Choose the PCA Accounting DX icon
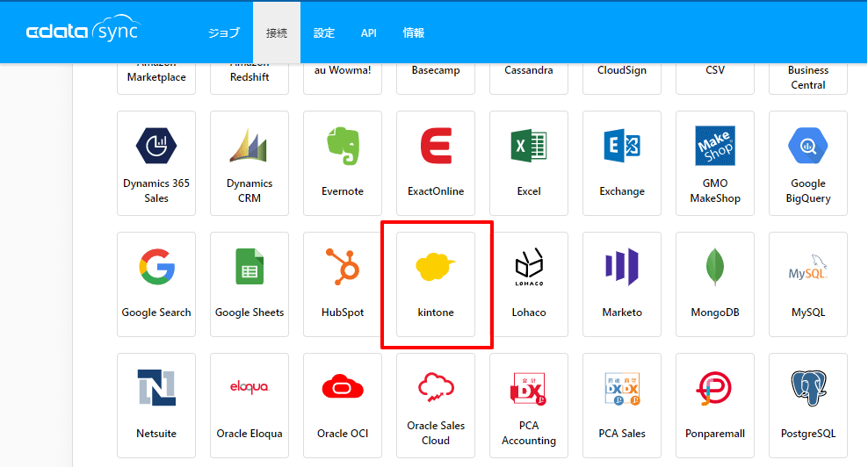Screen dimensions: 868x467 pos(529,388)
